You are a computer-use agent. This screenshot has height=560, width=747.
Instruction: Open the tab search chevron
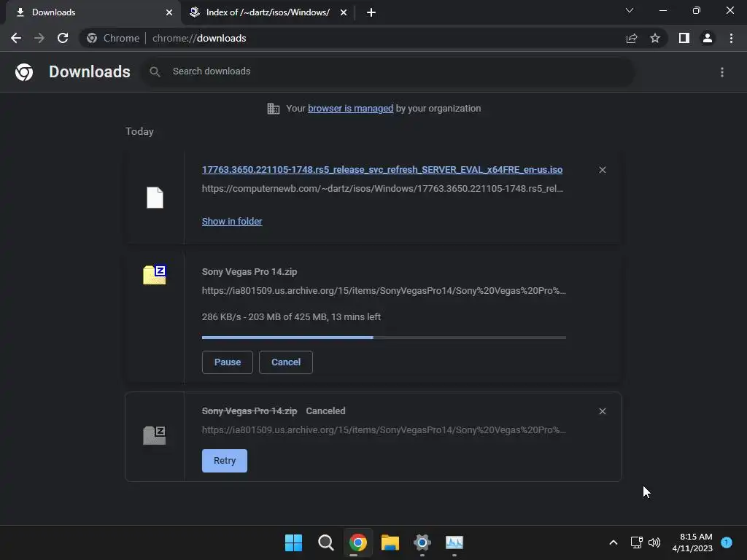click(x=630, y=10)
